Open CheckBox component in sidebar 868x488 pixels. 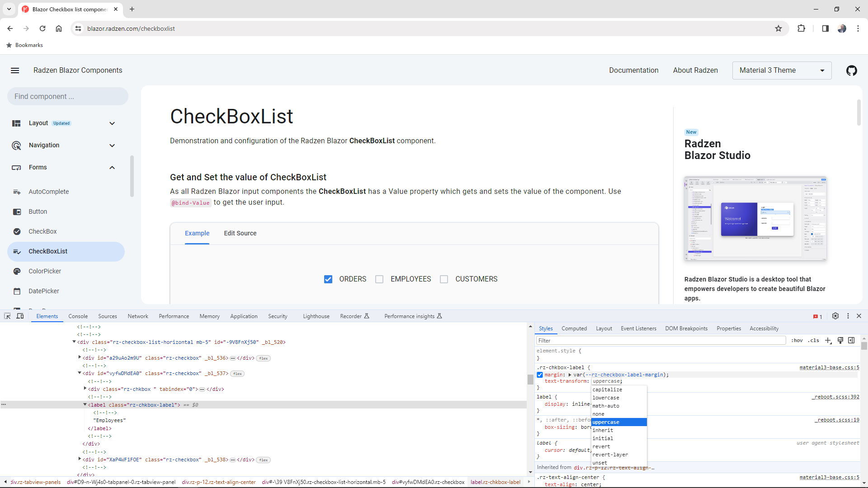point(66,232)
